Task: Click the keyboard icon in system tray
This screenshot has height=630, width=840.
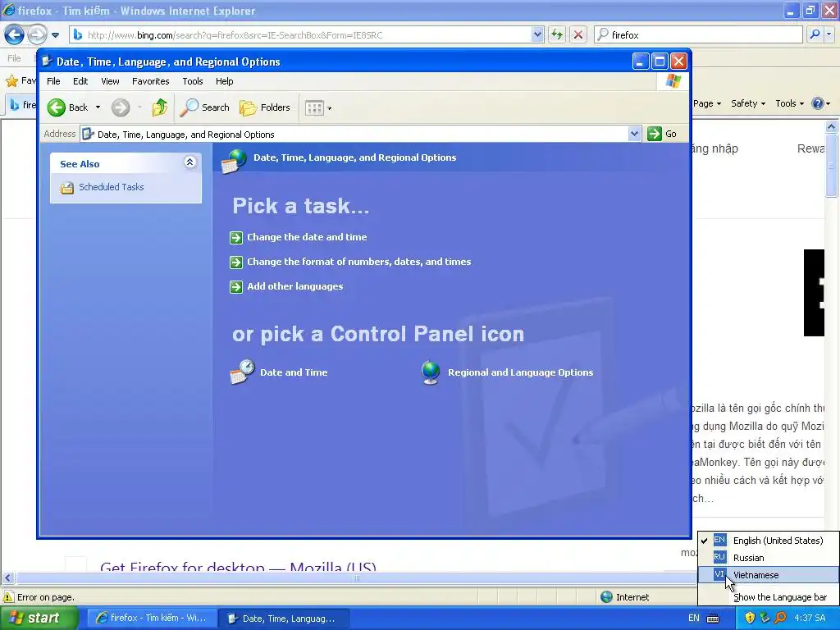Action: click(x=713, y=619)
